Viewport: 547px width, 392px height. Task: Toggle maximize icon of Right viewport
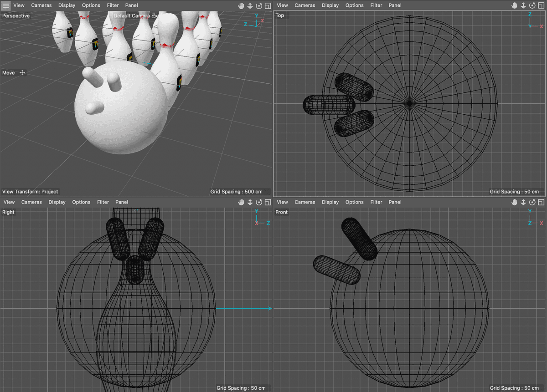[x=268, y=202]
